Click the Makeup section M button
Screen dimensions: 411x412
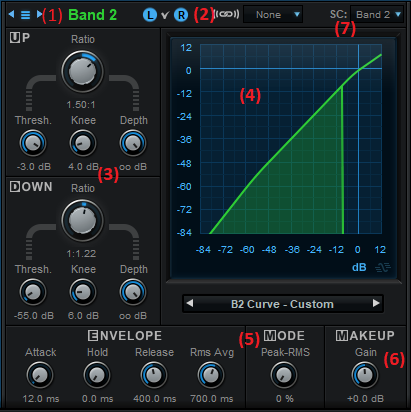[x=341, y=335]
